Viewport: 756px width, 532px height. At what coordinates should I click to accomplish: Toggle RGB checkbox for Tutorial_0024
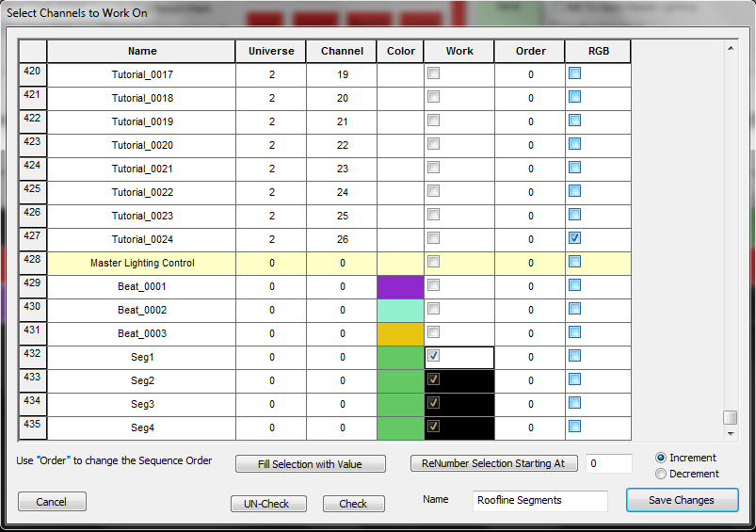click(574, 238)
